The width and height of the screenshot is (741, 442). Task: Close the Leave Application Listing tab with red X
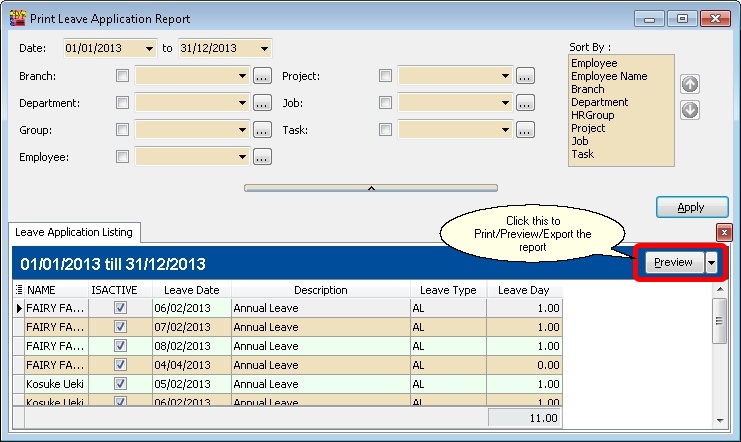pyautogui.click(x=724, y=232)
